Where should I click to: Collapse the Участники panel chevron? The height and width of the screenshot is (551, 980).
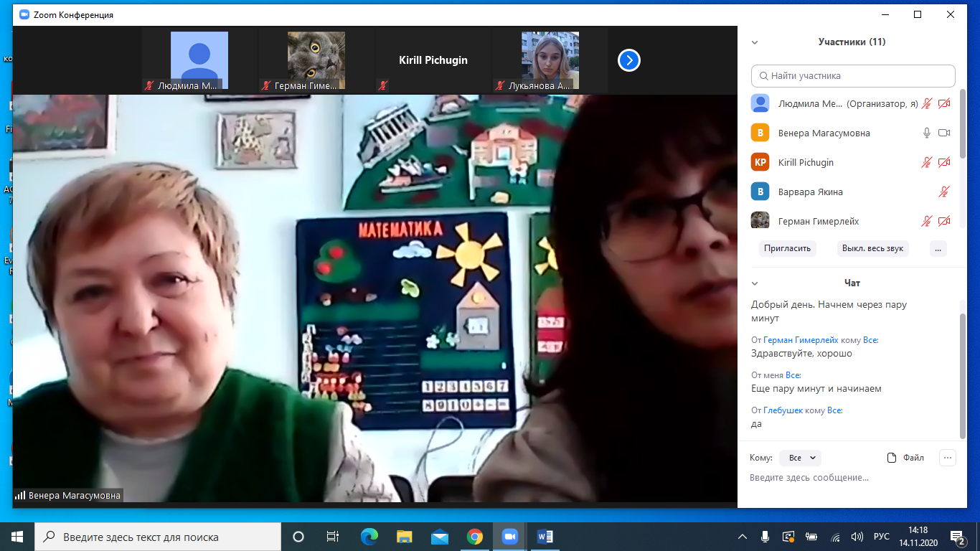point(755,42)
